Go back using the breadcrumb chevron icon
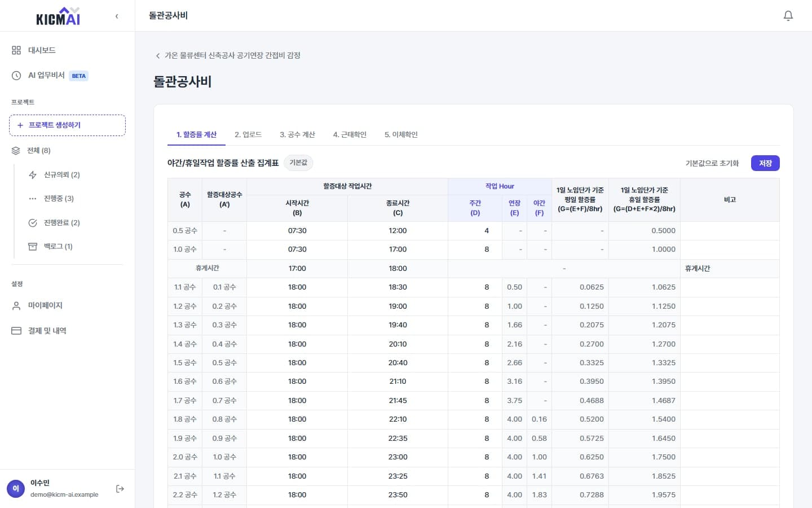The height and width of the screenshot is (508, 812). 158,56
